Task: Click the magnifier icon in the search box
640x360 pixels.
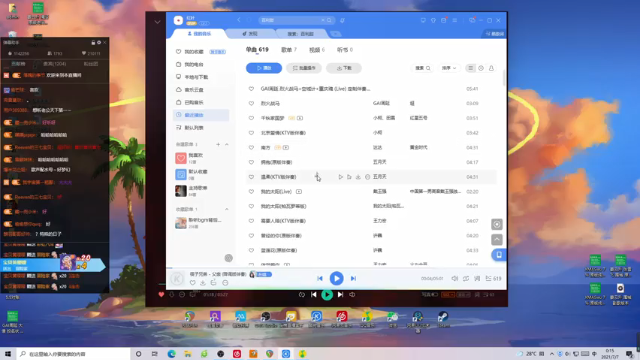Action: point(329,20)
